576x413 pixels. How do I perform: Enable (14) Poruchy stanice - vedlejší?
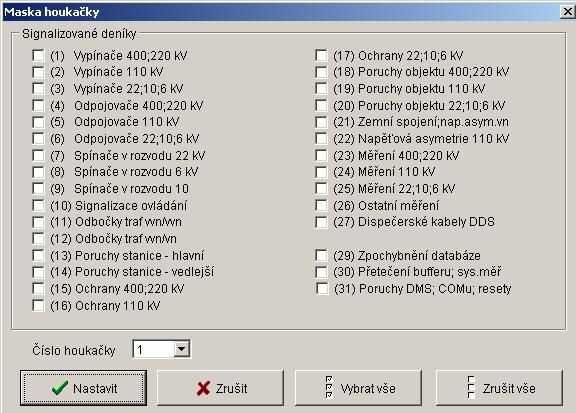(38, 272)
